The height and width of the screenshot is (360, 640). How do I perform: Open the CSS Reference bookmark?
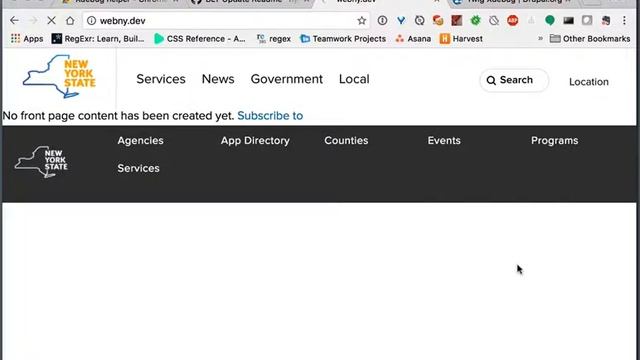200,39
